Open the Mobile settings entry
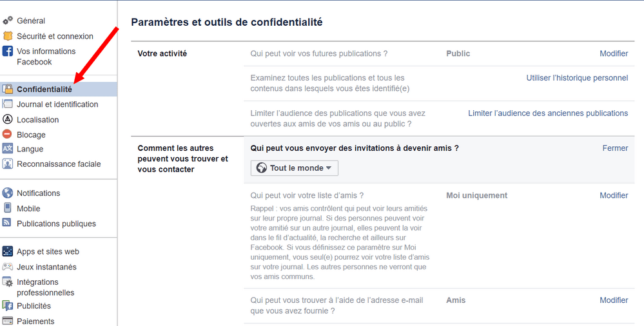This screenshot has height=326, width=644. tap(28, 209)
